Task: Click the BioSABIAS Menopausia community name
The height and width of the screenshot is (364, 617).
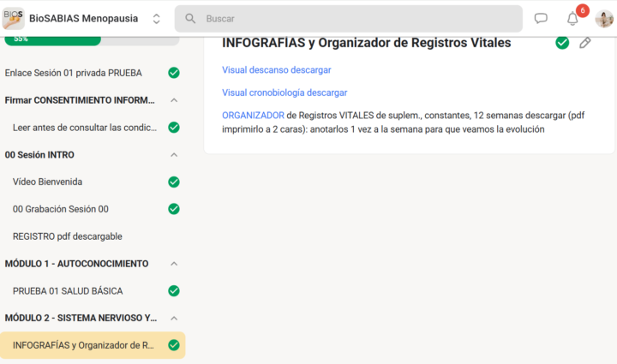Action: coord(83,19)
